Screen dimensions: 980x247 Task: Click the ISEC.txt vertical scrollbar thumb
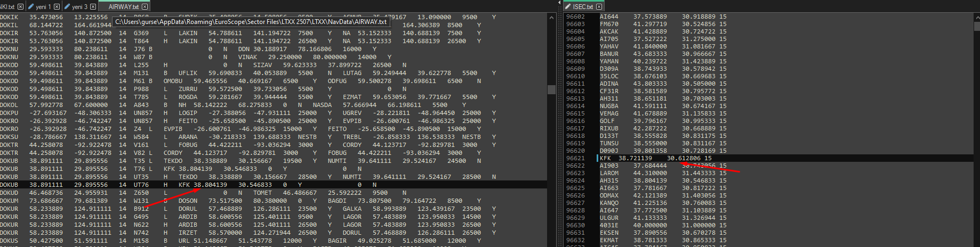[976, 26]
